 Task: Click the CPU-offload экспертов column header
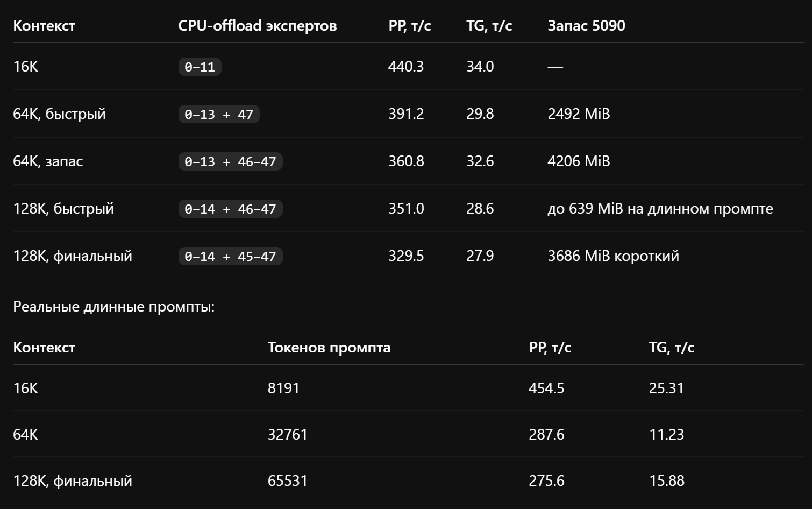pos(258,26)
